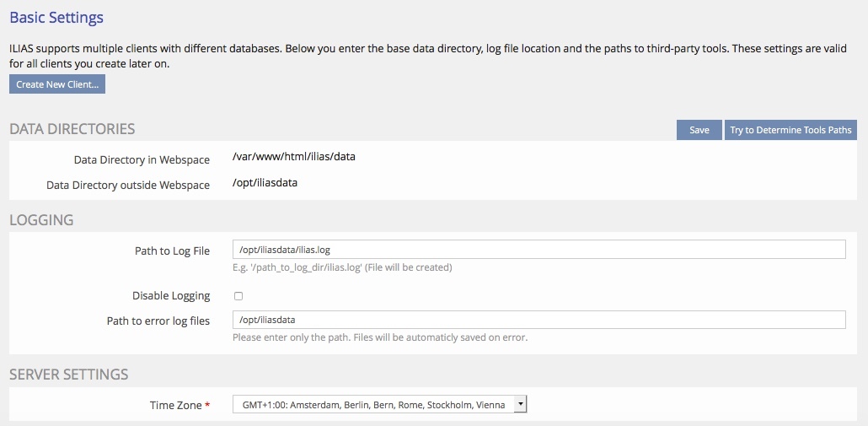Toggle the Disable Logging checkbox
Image resolution: width=868 pixels, height=426 pixels.
238,296
